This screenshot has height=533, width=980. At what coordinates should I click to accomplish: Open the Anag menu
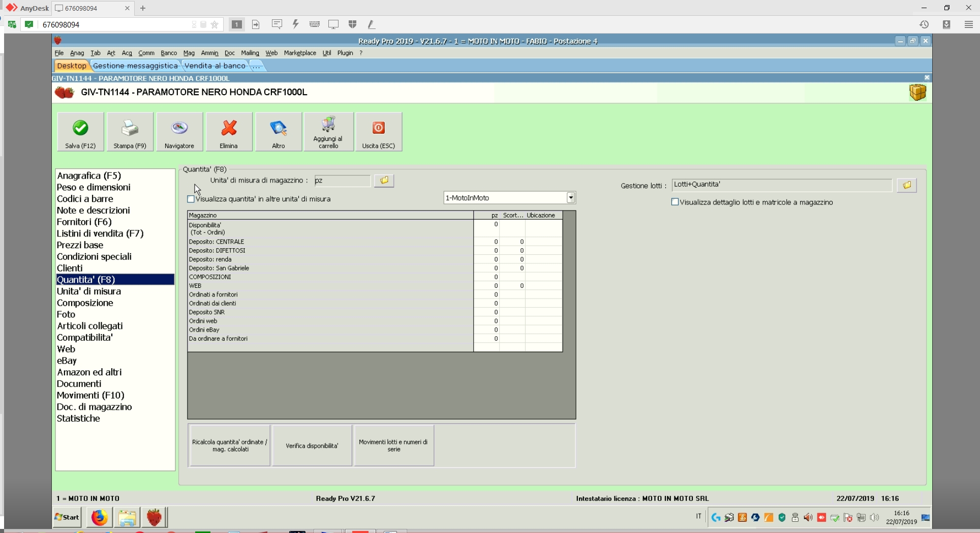(77, 53)
